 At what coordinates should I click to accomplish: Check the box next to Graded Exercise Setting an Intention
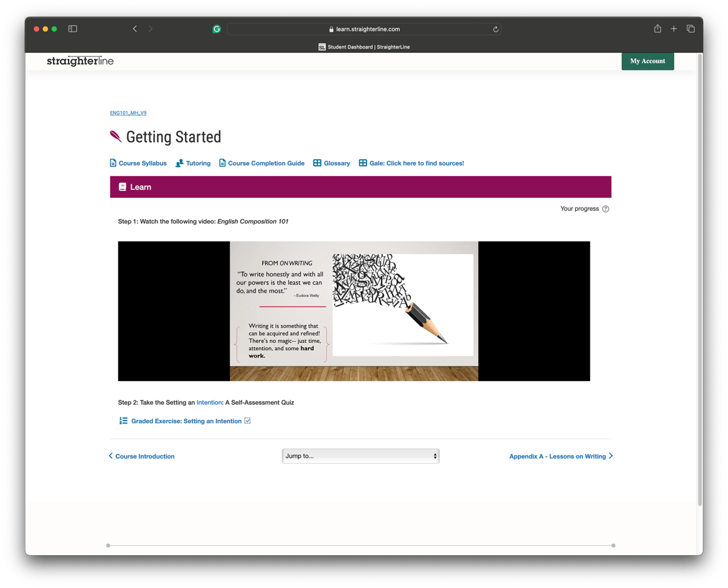[x=247, y=419]
